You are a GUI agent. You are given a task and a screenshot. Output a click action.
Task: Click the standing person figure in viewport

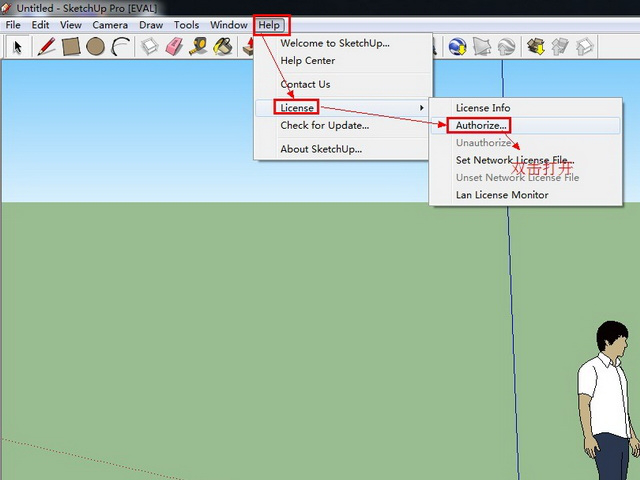point(608,400)
